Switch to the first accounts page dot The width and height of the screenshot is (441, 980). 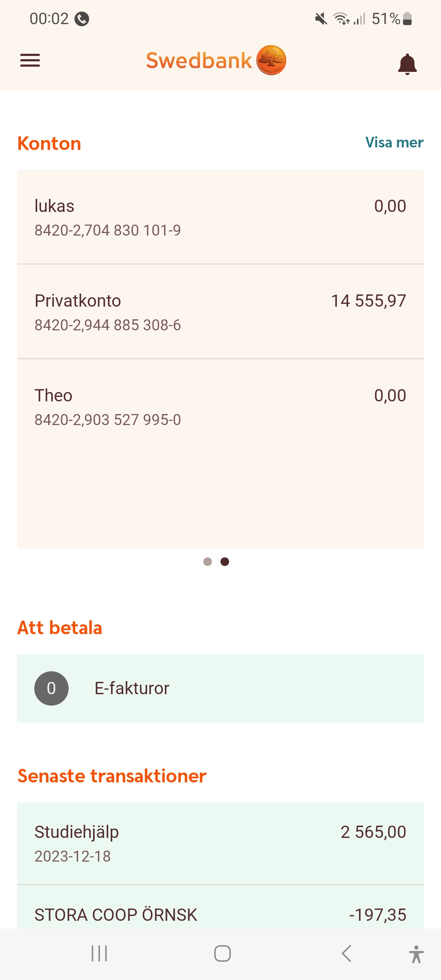207,562
